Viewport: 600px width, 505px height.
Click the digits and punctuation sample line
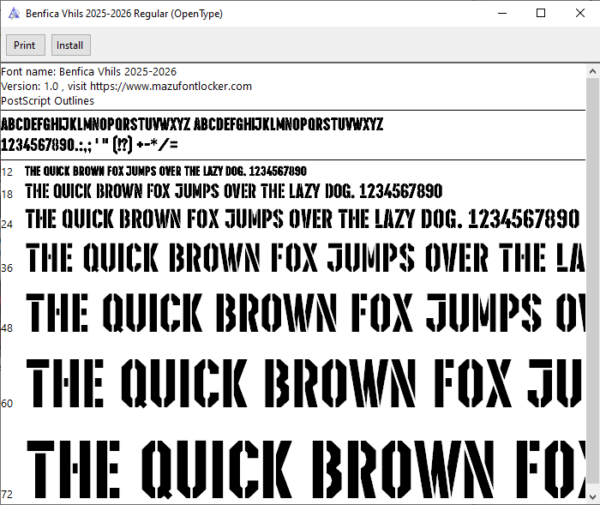pyautogui.click(x=90, y=145)
